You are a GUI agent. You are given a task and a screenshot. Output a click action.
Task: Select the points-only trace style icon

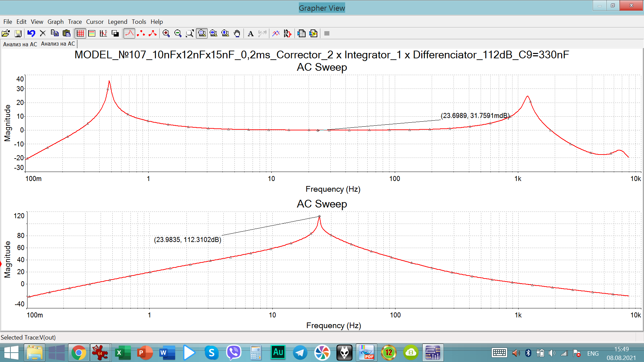(x=141, y=33)
